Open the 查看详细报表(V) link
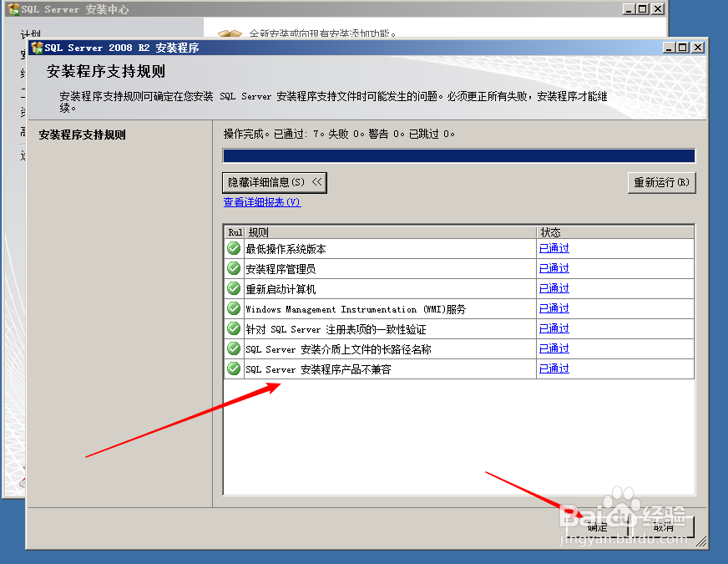 click(x=262, y=202)
